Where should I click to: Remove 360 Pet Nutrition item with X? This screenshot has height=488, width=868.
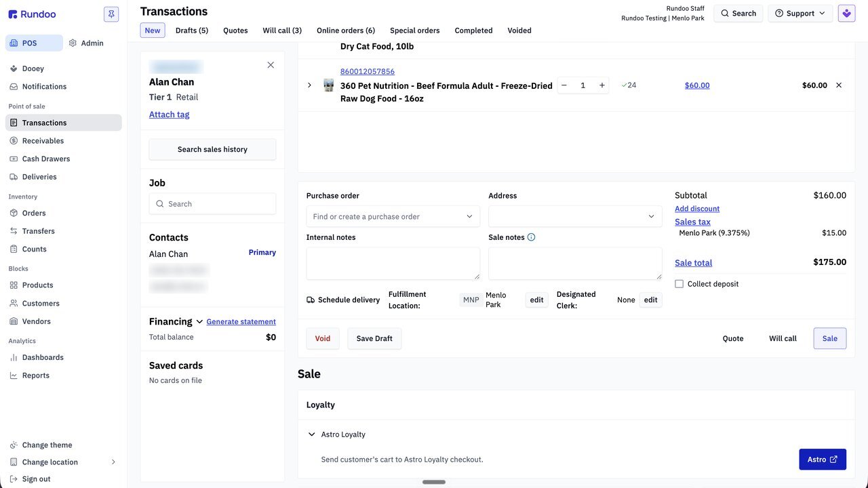[x=839, y=85]
